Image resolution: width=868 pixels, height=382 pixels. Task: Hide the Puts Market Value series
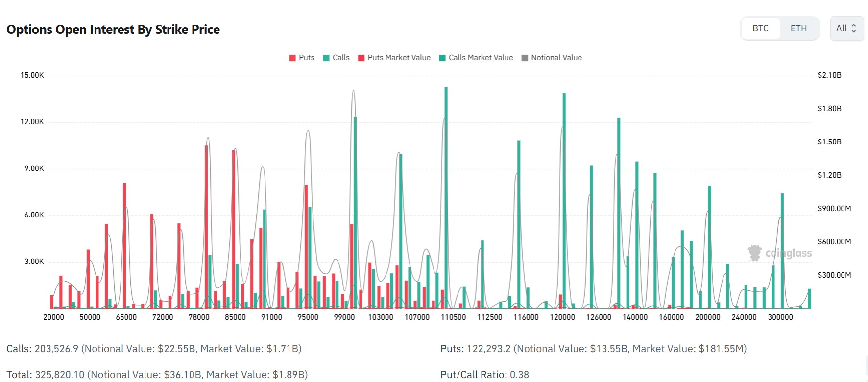394,58
